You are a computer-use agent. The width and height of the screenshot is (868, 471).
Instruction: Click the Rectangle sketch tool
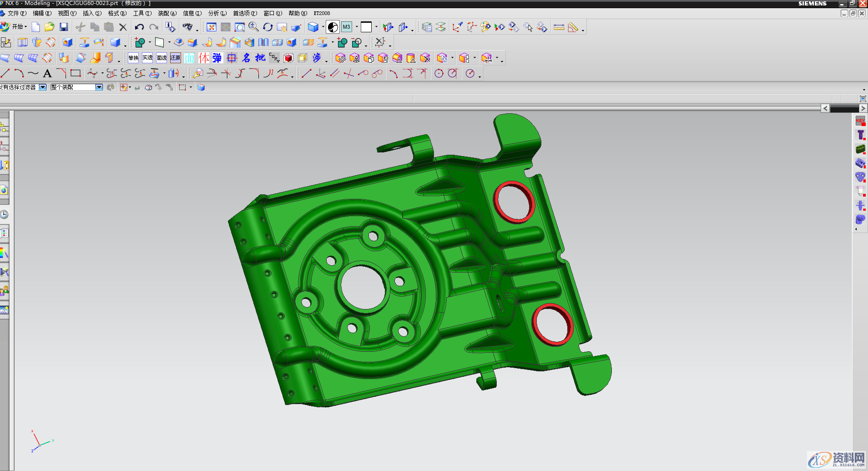click(76, 73)
